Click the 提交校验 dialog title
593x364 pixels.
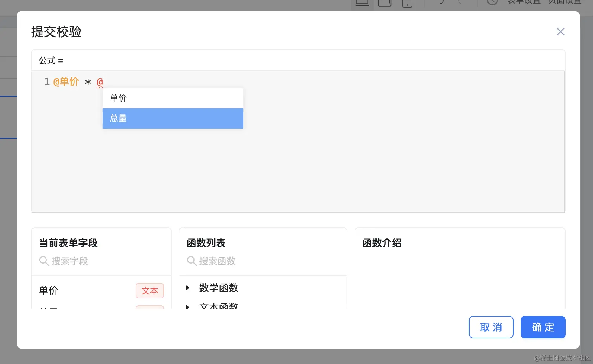56,32
